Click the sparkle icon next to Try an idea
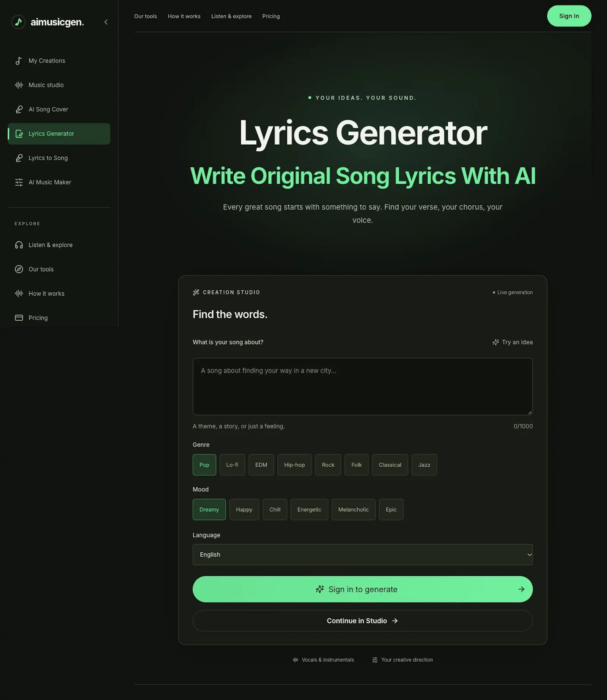This screenshot has height=700, width=607. (x=495, y=342)
